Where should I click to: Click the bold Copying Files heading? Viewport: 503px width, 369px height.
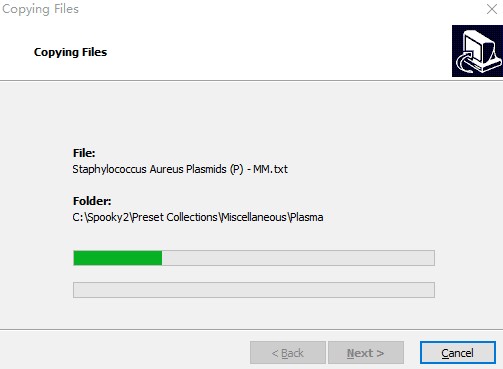pos(70,52)
